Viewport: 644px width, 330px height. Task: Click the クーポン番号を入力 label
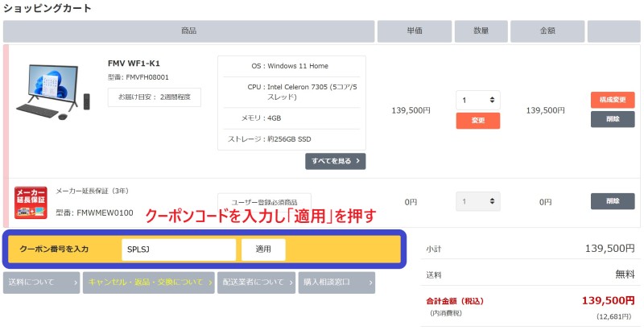pos(54,250)
